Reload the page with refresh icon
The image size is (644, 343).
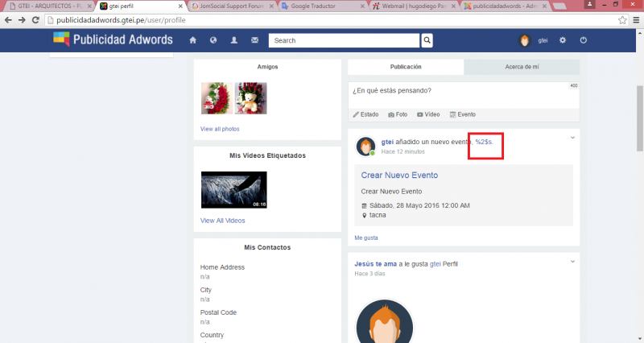coord(35,20)
